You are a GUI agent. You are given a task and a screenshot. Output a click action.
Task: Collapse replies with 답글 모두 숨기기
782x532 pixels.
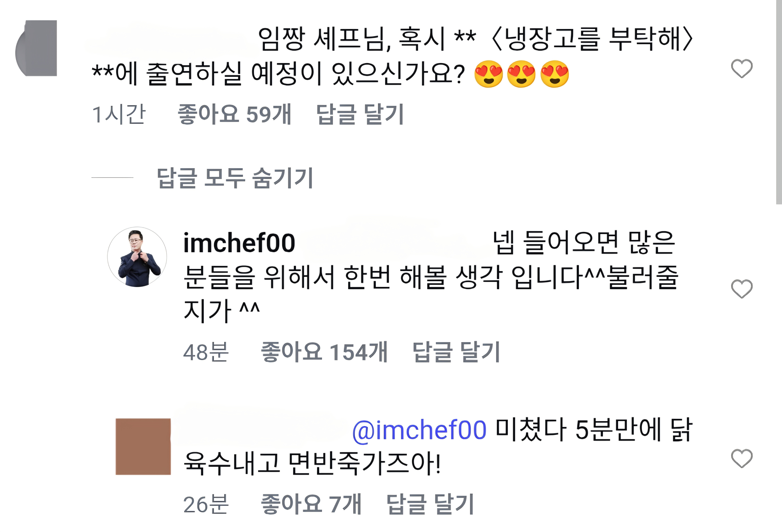[235, 178]
